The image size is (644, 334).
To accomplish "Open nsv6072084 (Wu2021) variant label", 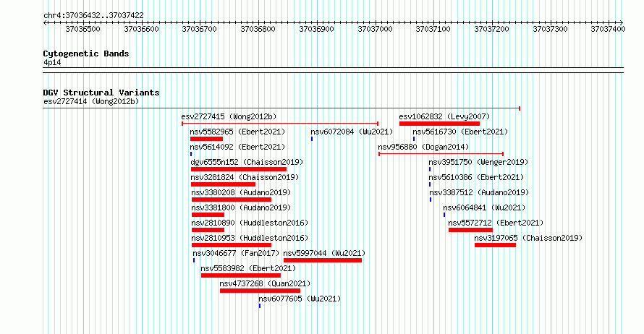I will [352, 132].
